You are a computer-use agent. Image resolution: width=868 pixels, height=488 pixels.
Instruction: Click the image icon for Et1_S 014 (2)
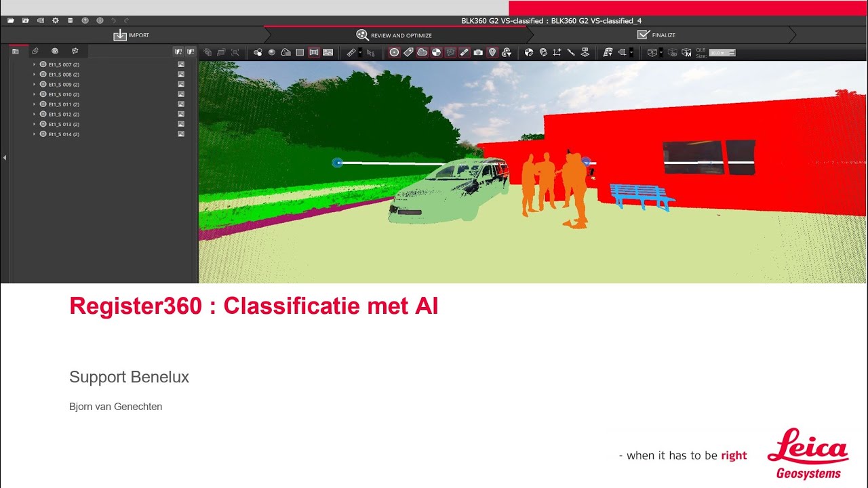[x=181, y=134]
